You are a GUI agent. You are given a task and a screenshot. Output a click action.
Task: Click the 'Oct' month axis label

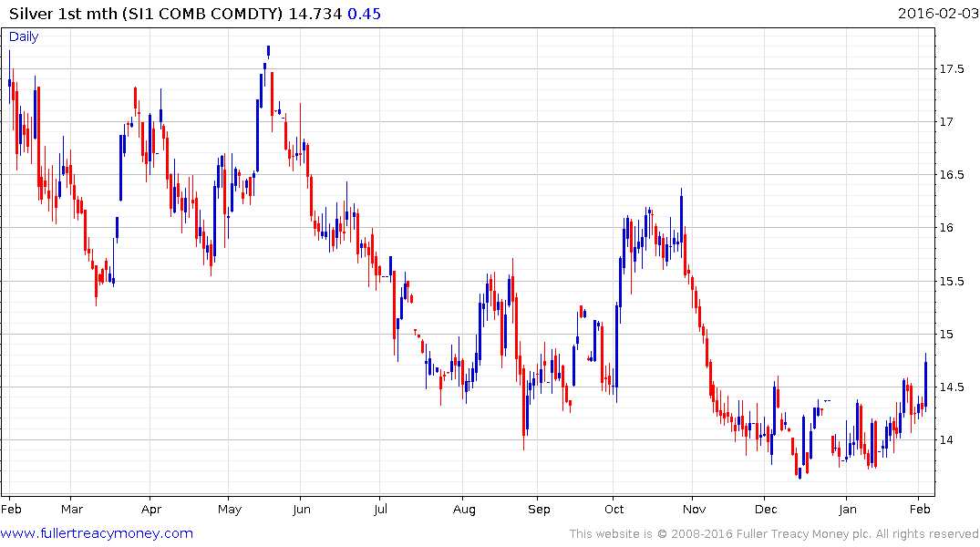point(614,509)
